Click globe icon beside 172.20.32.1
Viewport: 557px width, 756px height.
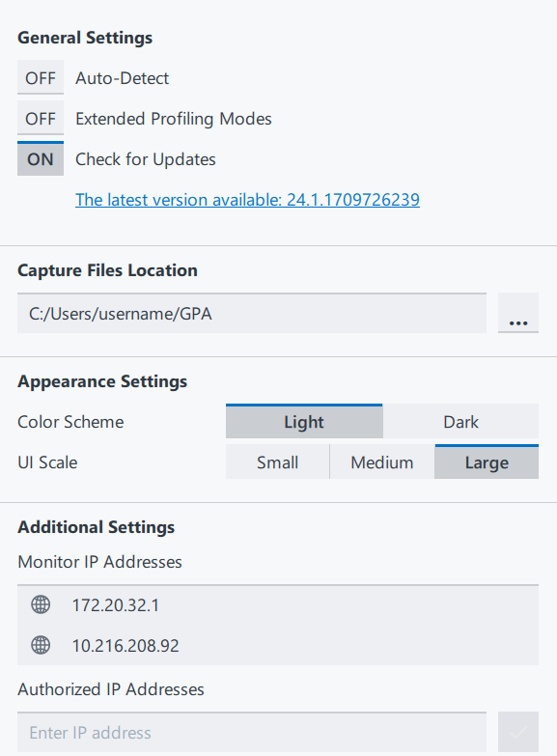[41, 604]
